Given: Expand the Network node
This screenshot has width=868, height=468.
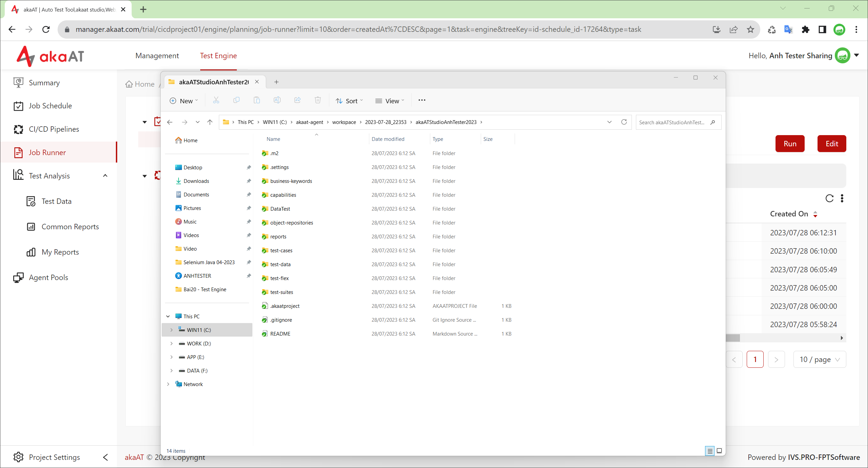Looking at the screenshot, I should point(168,384).
